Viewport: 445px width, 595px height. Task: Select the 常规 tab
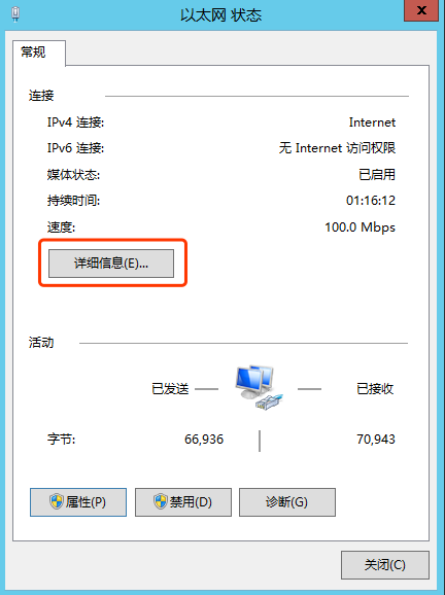coord(33,52)
